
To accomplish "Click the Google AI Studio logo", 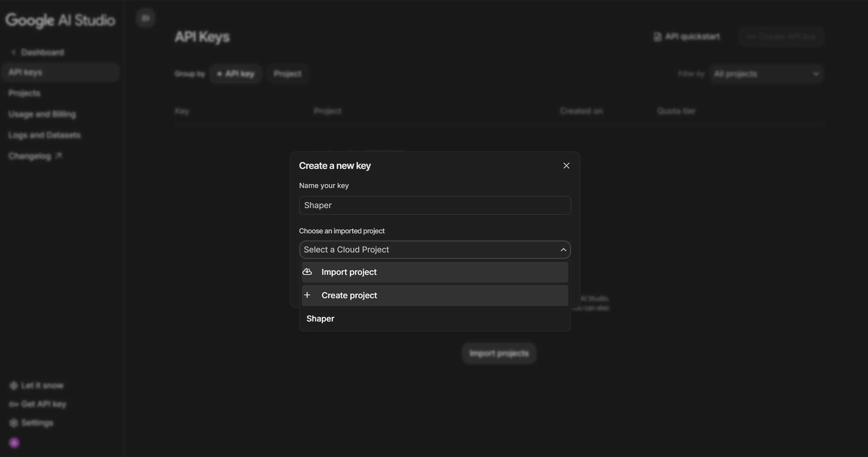I will pyautogui.click(x=60, y=20).
